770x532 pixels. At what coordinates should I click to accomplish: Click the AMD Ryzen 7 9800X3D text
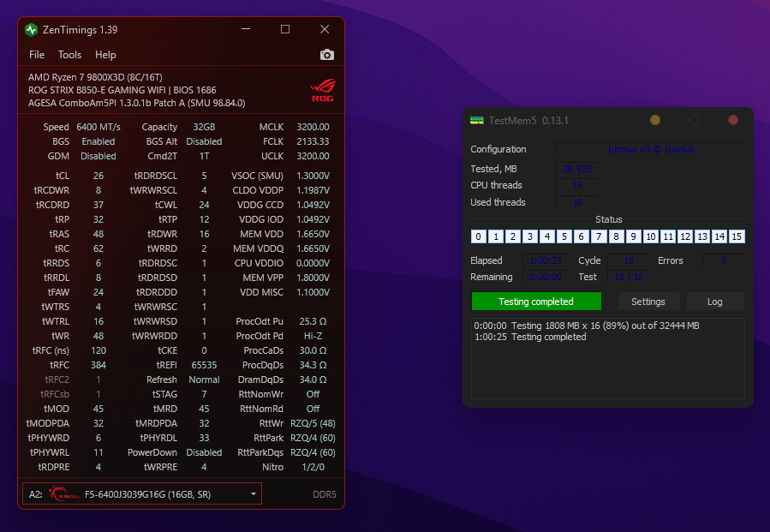point(95,77)
